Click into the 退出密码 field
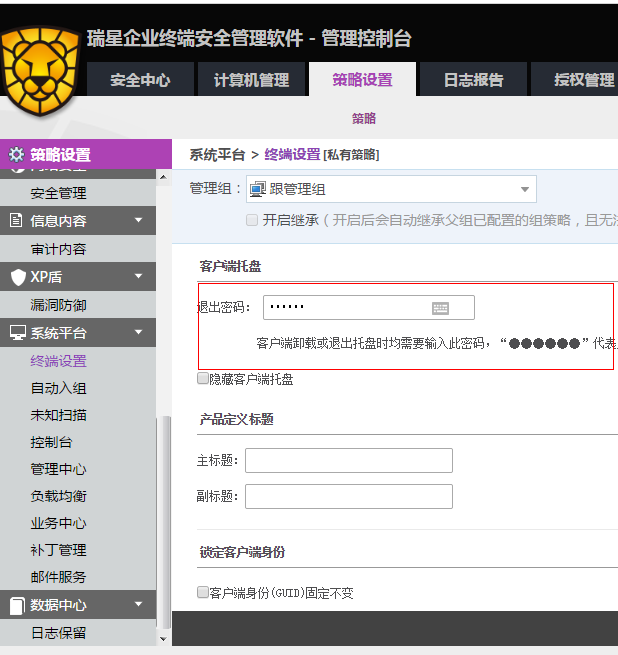The height and width of the screenshot is (655, 618). point(369,307)
